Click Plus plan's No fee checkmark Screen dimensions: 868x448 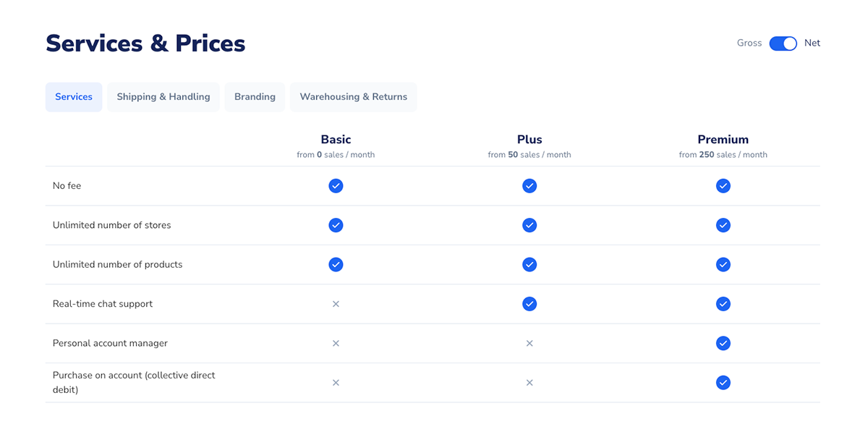point(529,186)
